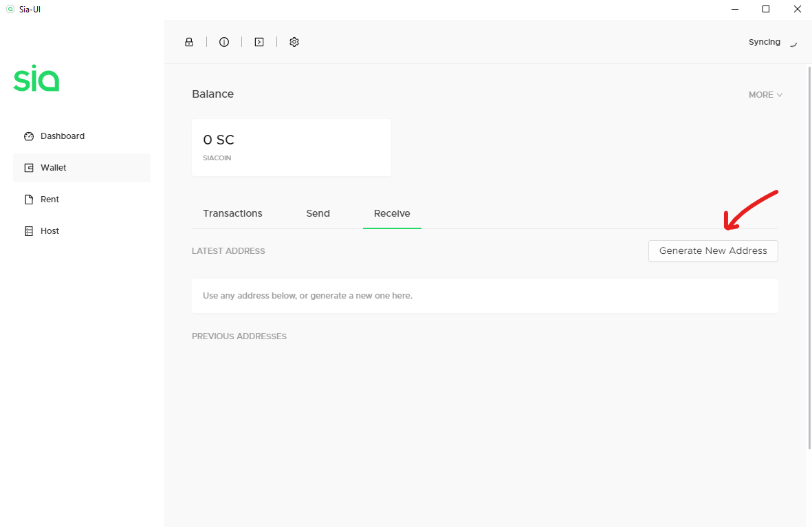
Task: Switch to the Send tab
Action: [318, 213]
